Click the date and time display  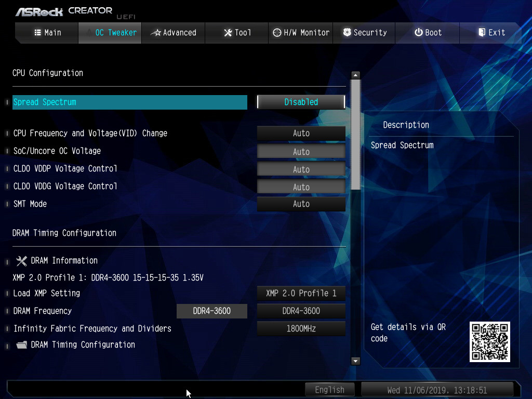437,390
